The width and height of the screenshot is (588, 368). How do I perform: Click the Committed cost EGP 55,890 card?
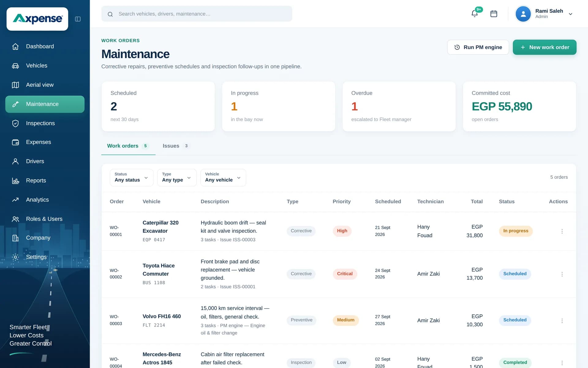point(519,106)
